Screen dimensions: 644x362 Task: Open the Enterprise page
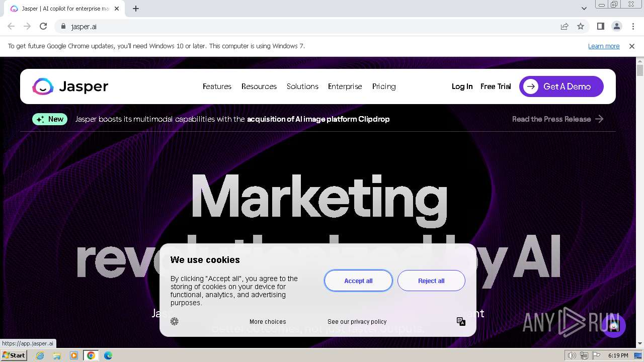coord(345,86)
